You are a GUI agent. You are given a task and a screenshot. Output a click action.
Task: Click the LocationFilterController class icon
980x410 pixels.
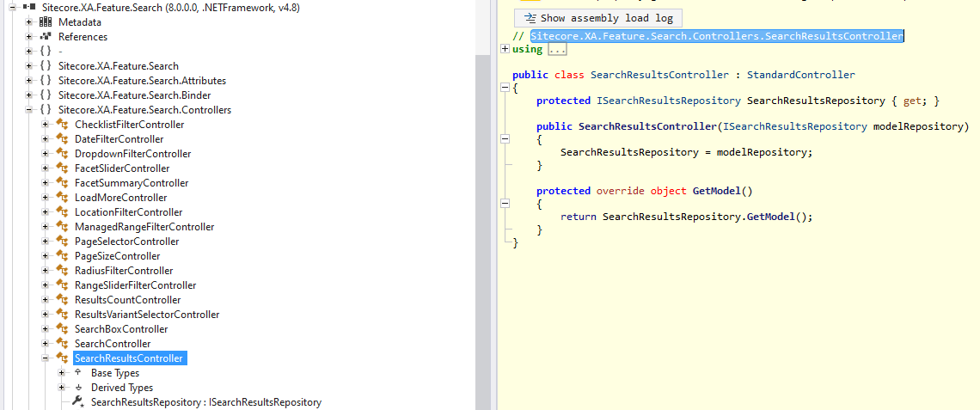(x=62, y=211)
